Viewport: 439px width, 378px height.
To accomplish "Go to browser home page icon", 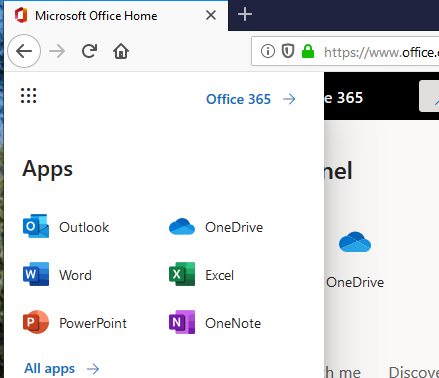I will tap(121, 51).
